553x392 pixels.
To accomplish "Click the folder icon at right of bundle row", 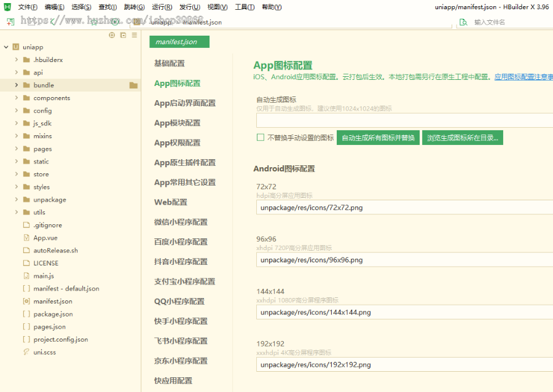I will tap(133, 85).
